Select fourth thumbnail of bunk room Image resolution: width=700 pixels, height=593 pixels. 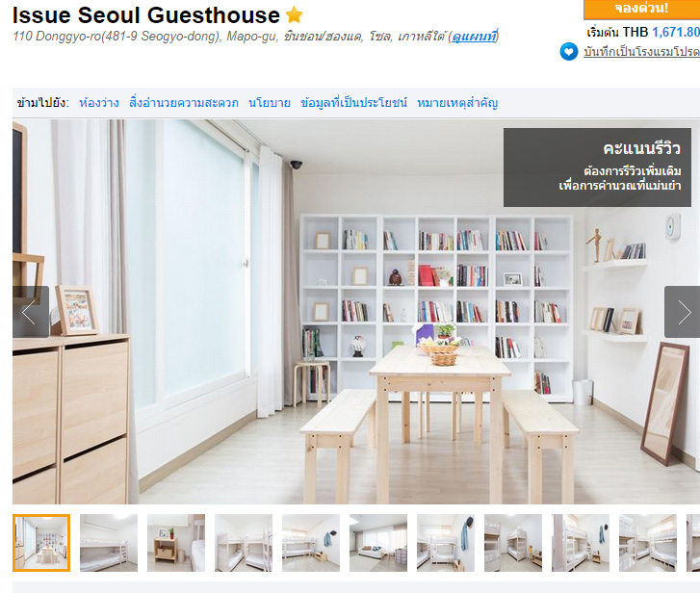click(x=244, y=543)
